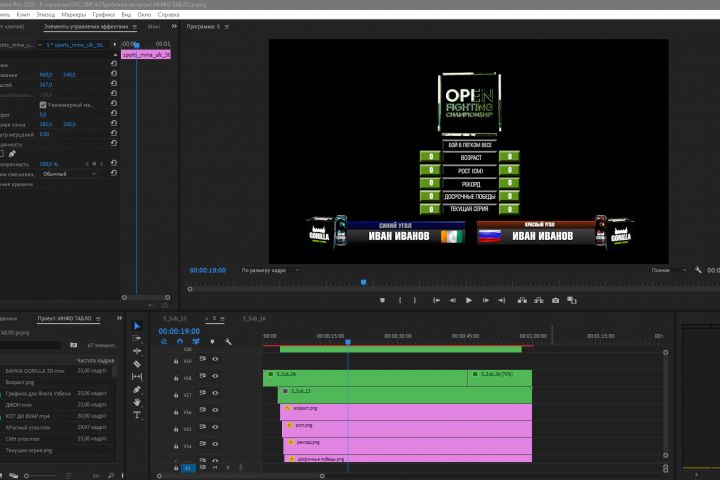
Task: Open Program monitor panel menu
Action: pyautogui.click(x=226, y=27)
